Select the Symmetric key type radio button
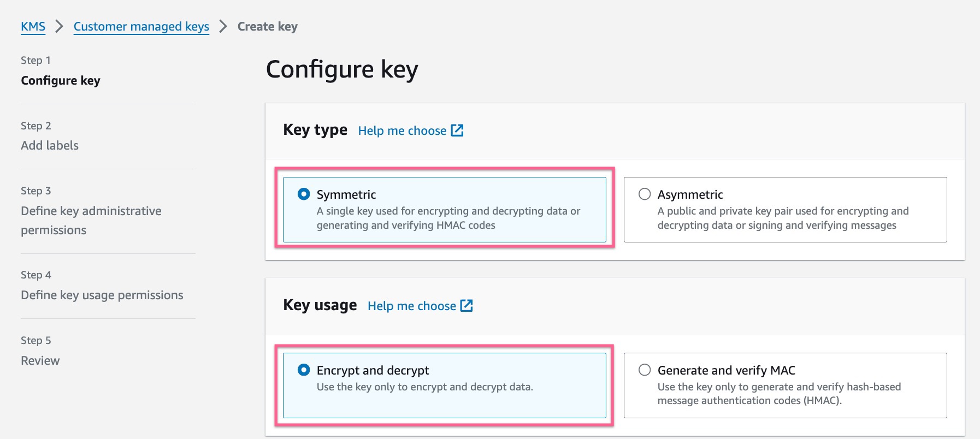 [304, 194]
